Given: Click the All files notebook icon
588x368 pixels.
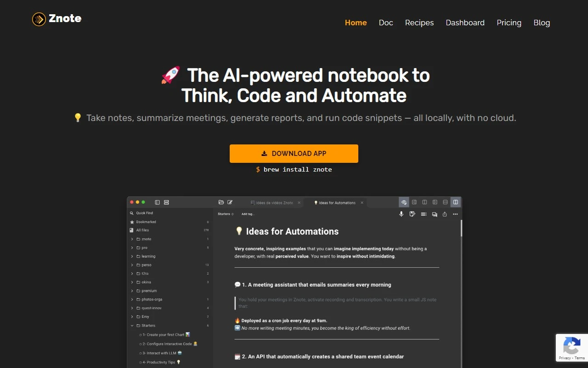Looking at the screenshot, I should pyautogui.click(x=132, y=230).
